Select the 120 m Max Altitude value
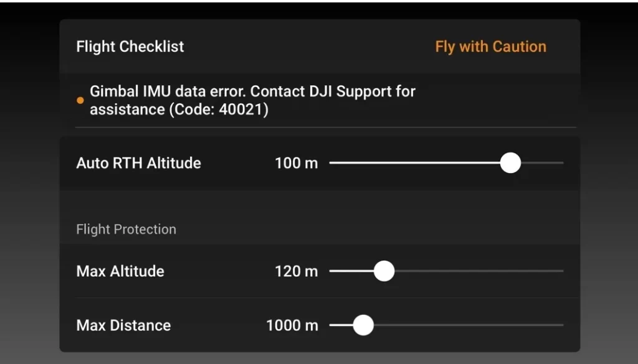 pos(297,271)
